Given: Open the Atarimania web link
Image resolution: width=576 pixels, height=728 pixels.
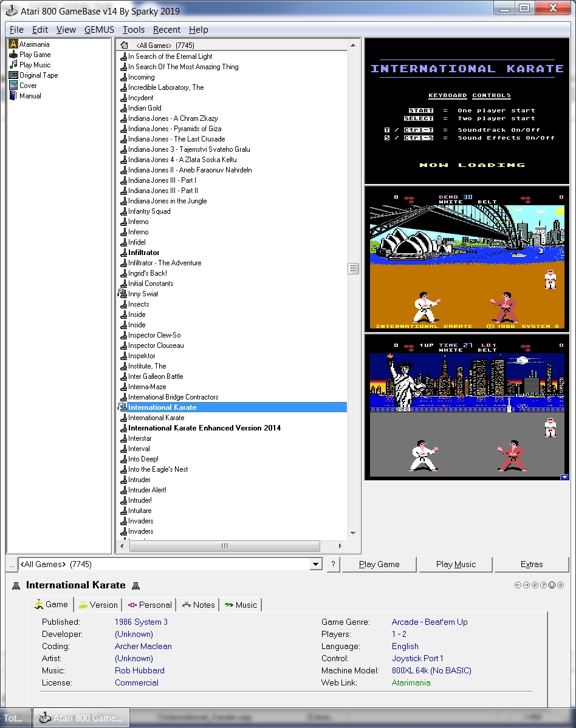Looking at the screenshot, I should (411, 682).
